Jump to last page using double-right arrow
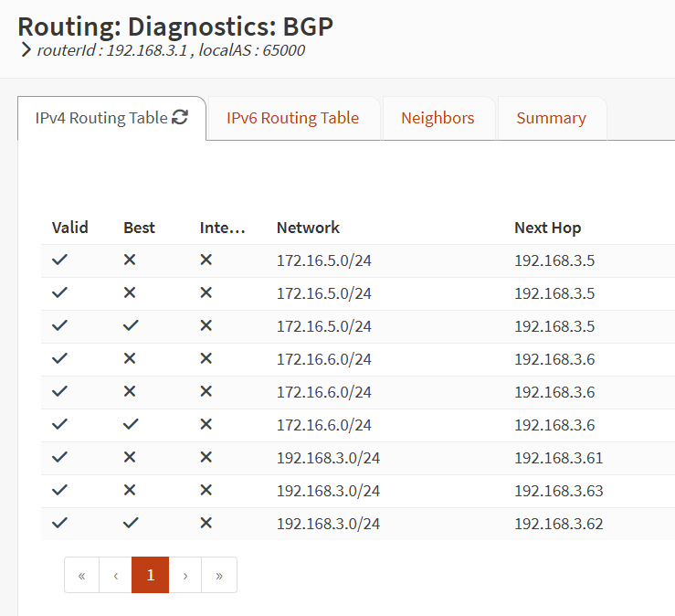This screenshot has height=616, width=675. click(x=219, y=575)
